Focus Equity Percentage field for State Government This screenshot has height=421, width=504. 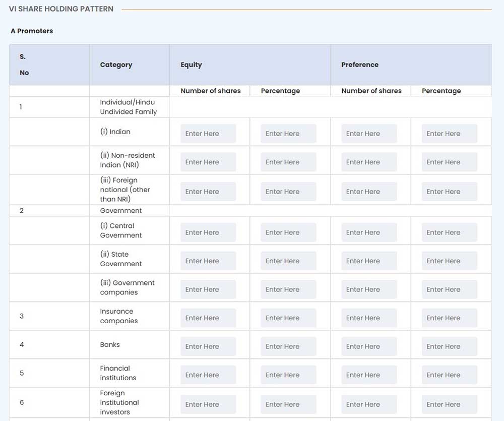(288, 261)
